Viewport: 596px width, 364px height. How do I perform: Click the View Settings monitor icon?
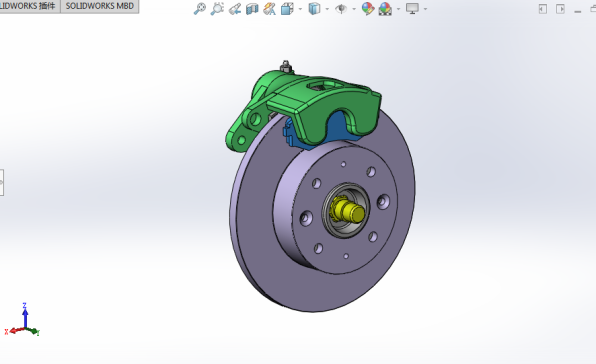click(x=412, y=8)
